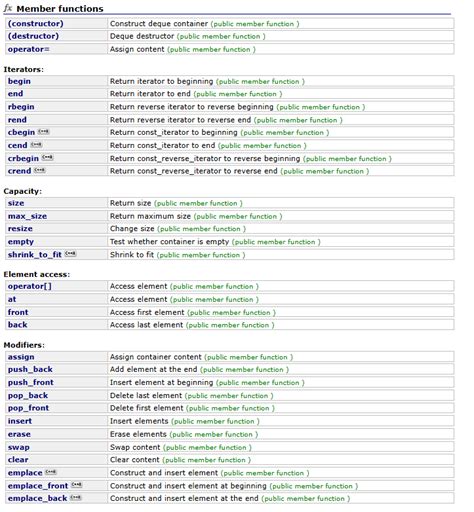Follow the push_front link
The width and height of the screenshot is (474, 512).
click(x=31, y=383)
